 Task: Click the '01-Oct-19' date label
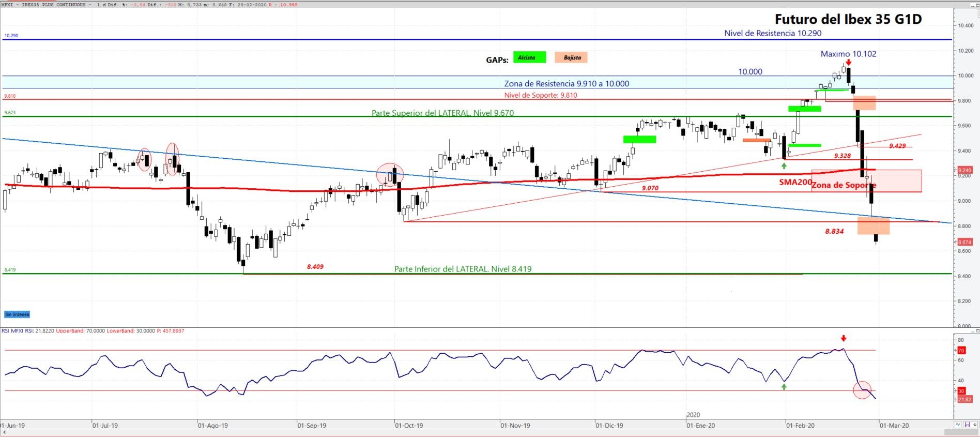[409, 426]
